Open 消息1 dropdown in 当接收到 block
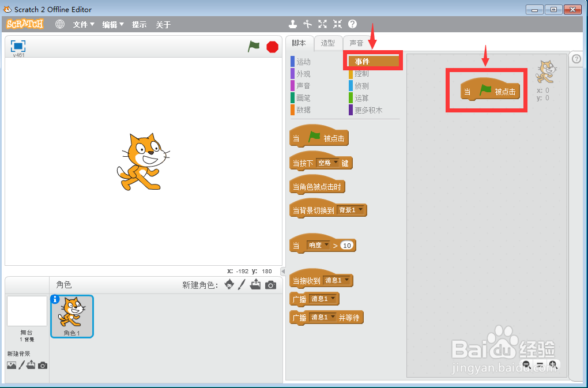The image size is (588, 388). (337, 280)
